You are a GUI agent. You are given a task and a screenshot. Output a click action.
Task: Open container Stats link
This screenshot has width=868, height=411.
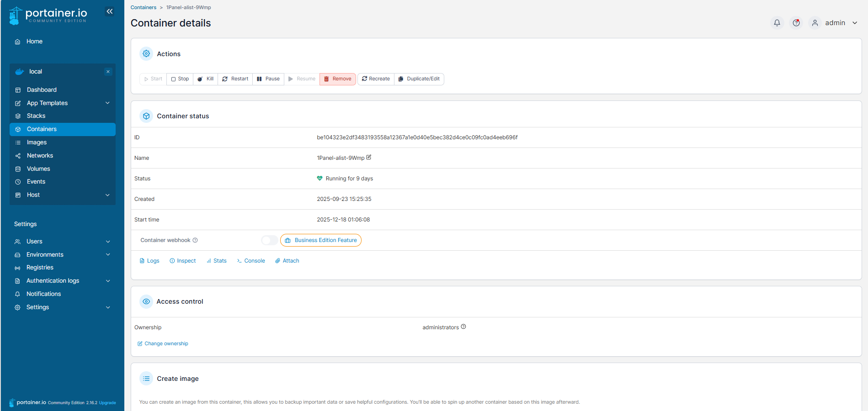[x=217, y=261]
